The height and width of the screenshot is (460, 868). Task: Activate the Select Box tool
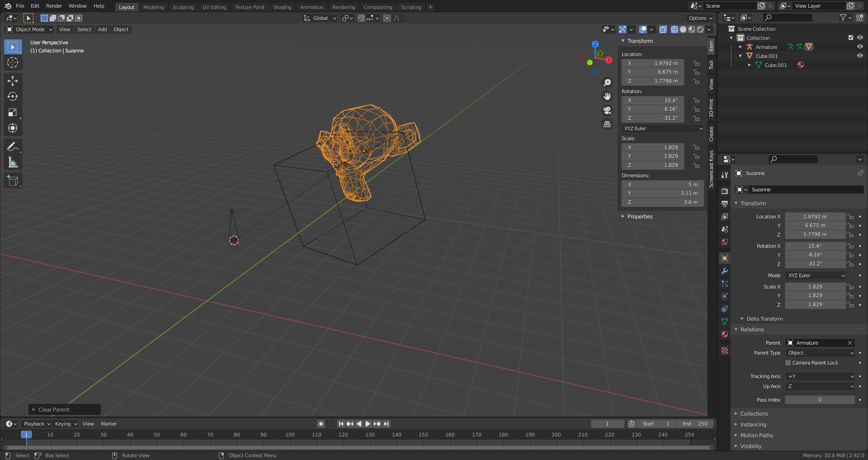[x=13, y=47]
